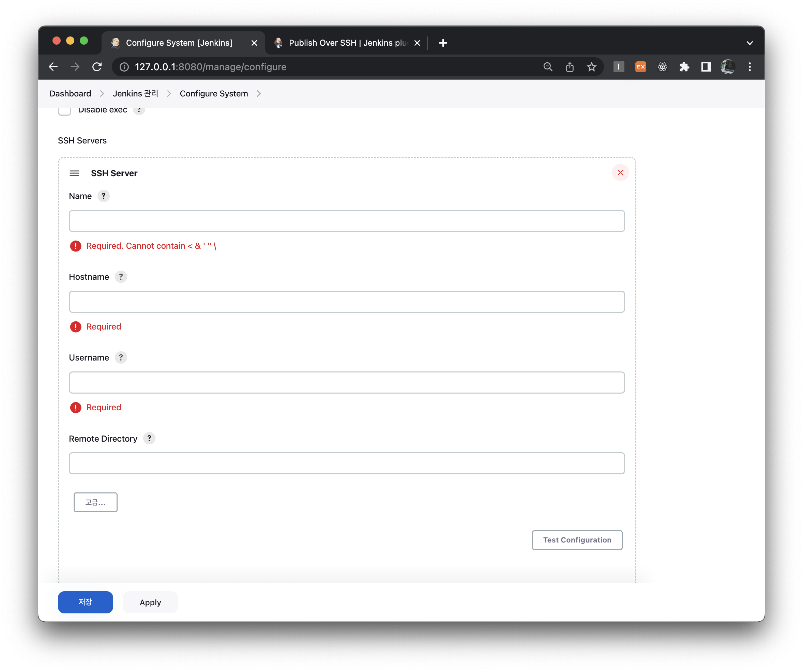The width and height of the screenshot is (803, 672).
Task: Expand chevron after Configure System breadcrumb
Action: pyautogui.click(x=259, y=94)
